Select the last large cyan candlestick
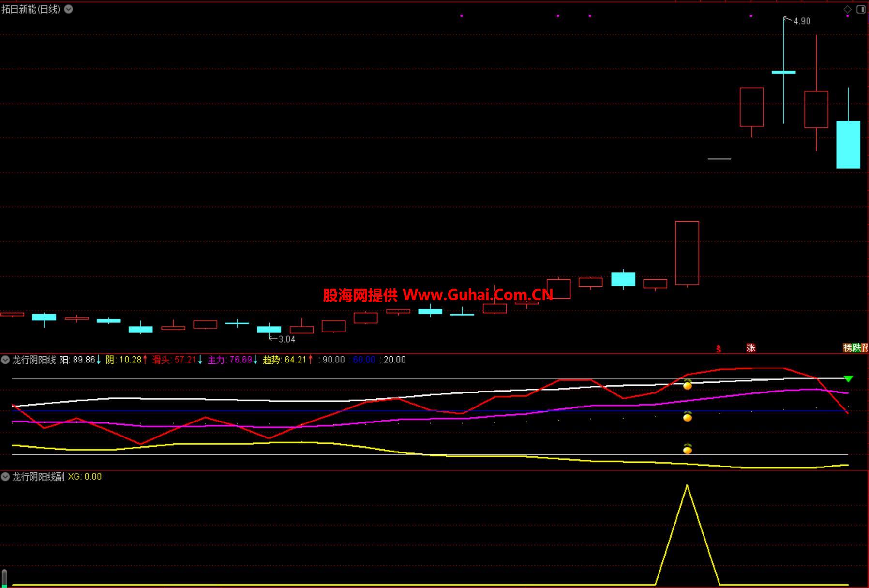This screenshot has width=869, height=588. click(x=848, y=145)
